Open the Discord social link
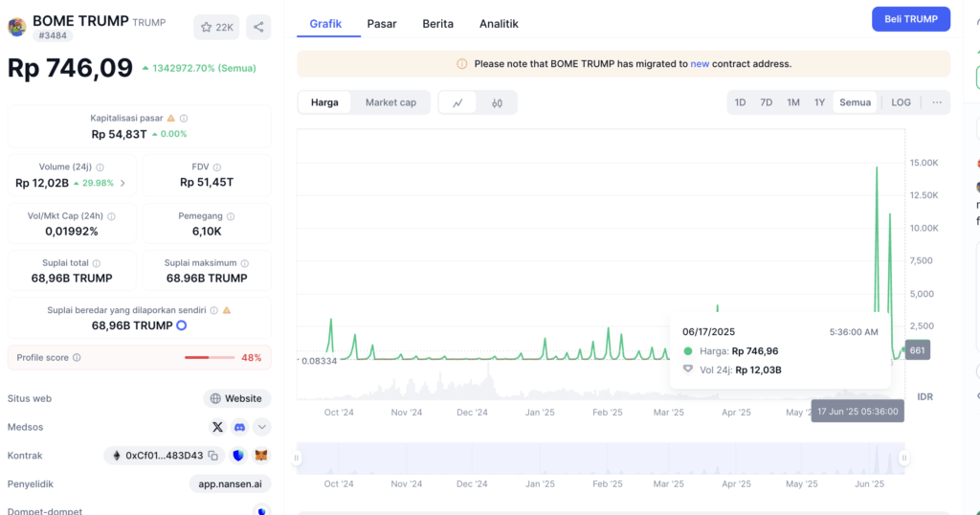This screenshot has height=515, width=980. point(239,428)
